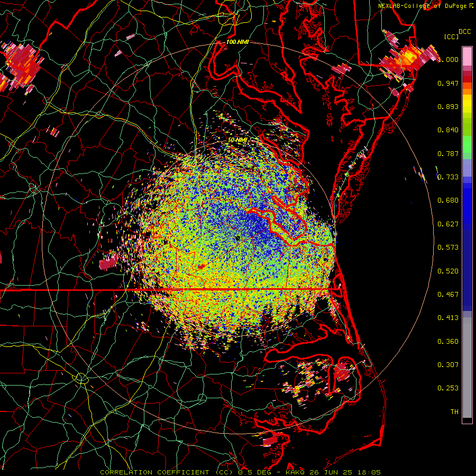Click the TH threshold label

[x=454, y=412]
